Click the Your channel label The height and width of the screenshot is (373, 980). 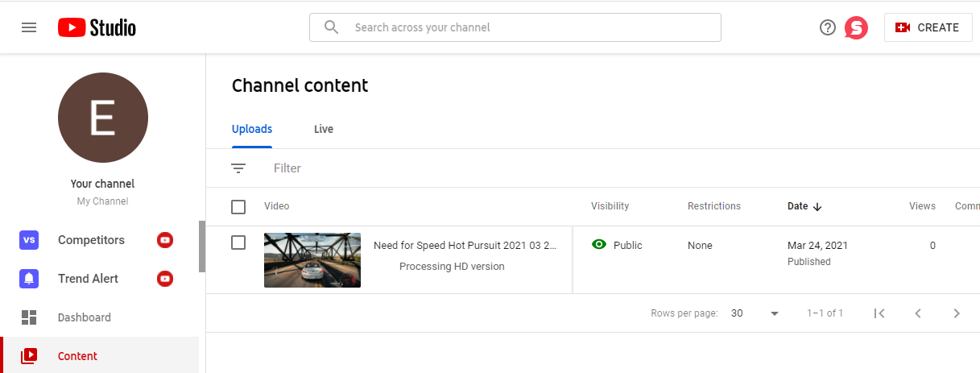pyautogui.click(x=102, y=184)
